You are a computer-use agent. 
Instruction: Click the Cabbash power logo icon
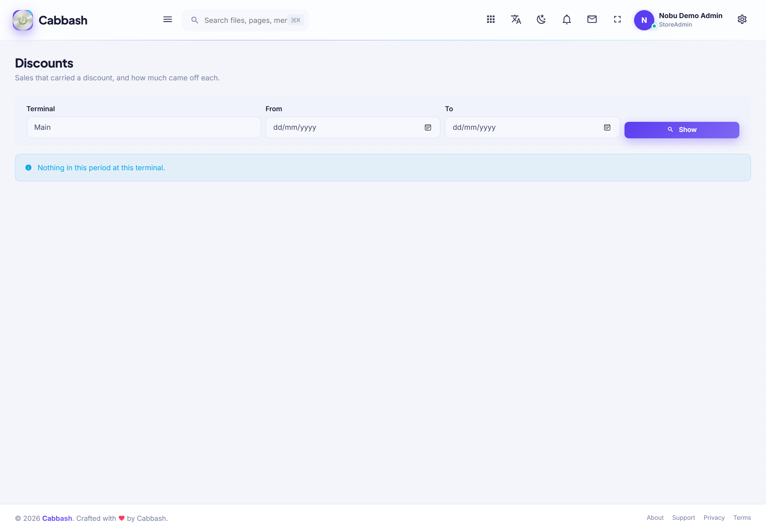pyautogui.click(x=23, y=20)
